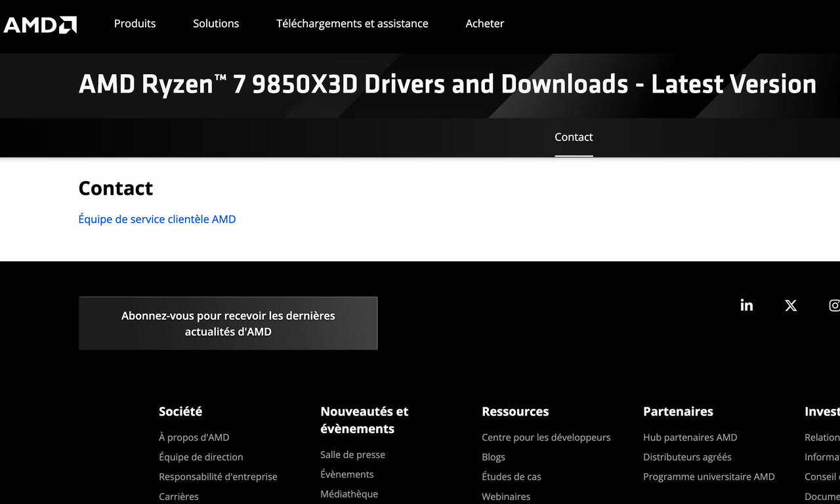Open the À propos d'AMD link

194,437
